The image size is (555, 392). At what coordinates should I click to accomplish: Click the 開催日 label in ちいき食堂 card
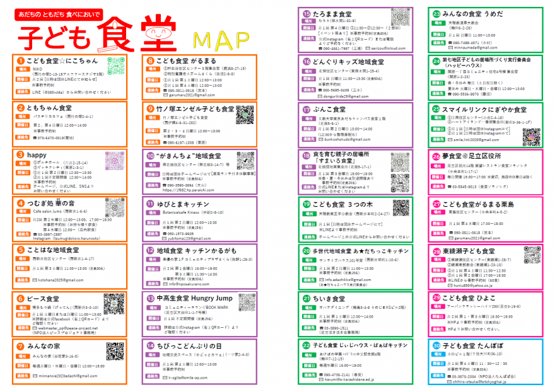coord(308,316)
